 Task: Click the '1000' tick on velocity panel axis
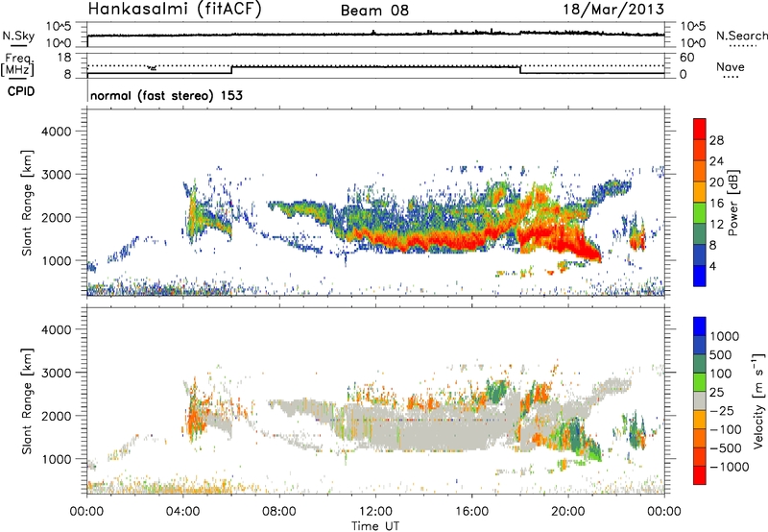pos(56,459)
